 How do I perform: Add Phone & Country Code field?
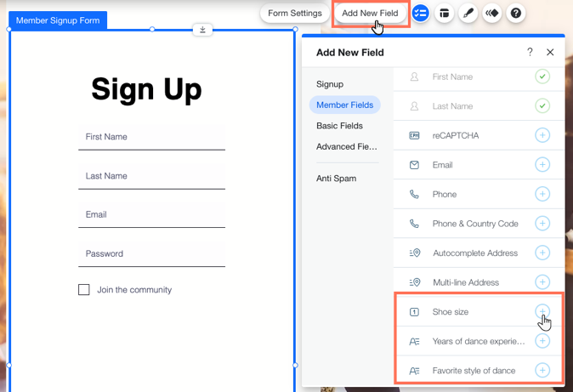[x=542, y=223]
